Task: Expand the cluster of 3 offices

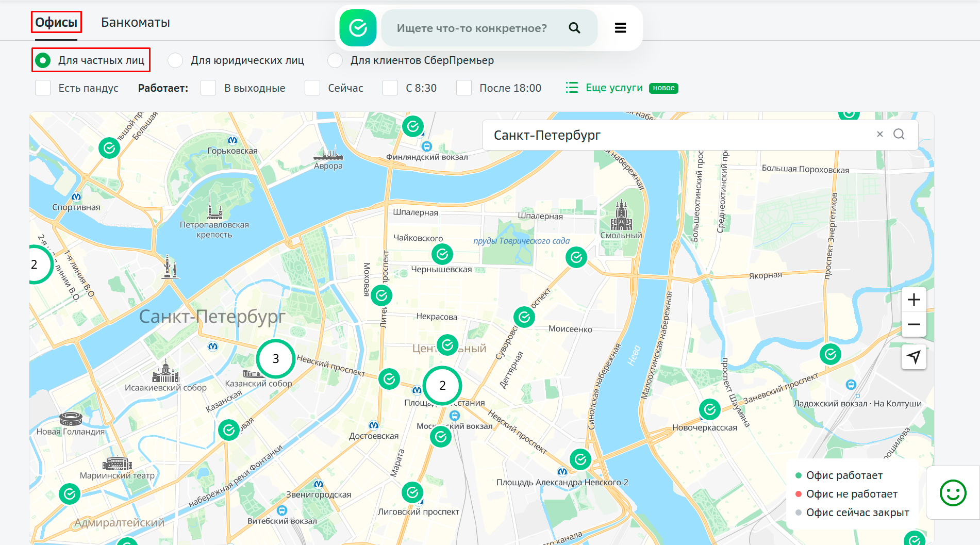Action: pyautogui.click(x=275, y=358)
